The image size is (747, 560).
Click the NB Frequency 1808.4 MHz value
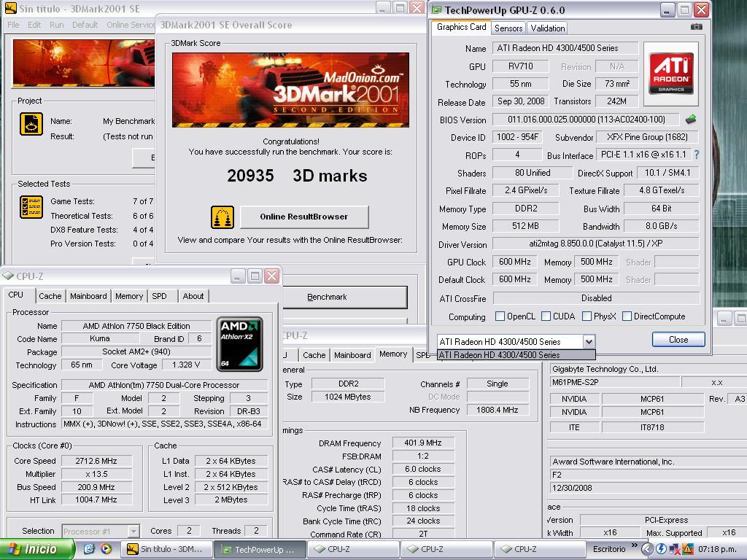(x=498, y=410)
